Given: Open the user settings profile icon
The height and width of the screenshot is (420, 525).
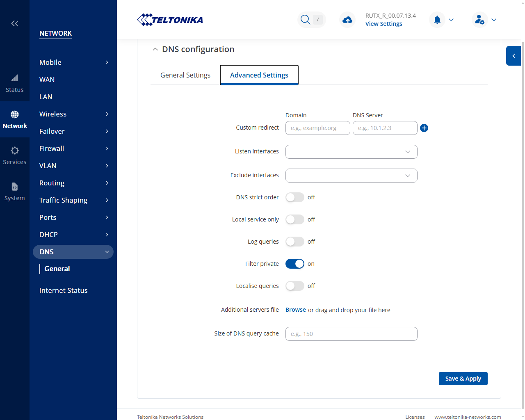Looking at the screenshot, I should (479, 20).
